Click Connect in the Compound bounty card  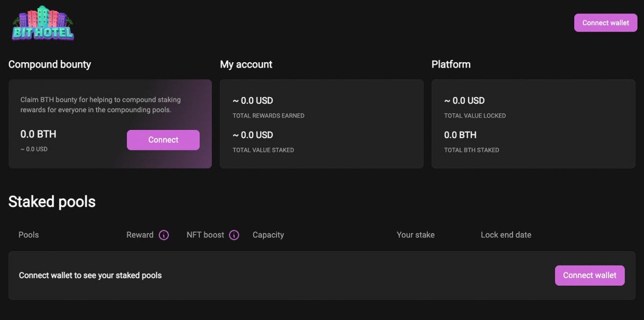point(163,140)
